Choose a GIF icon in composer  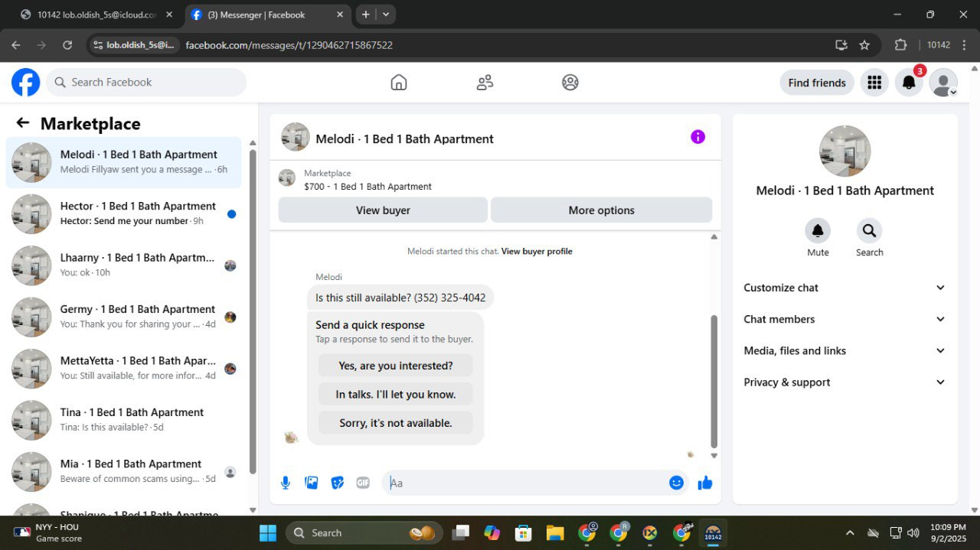363,483
